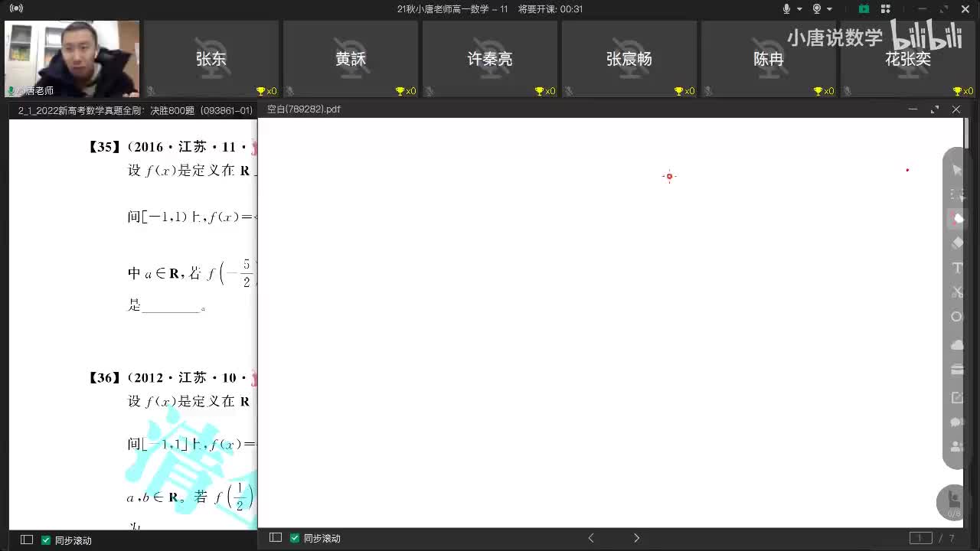This screenshot has height=551, width=980.
Task: Click question 【36】 heading text
Action: point(106,378)
